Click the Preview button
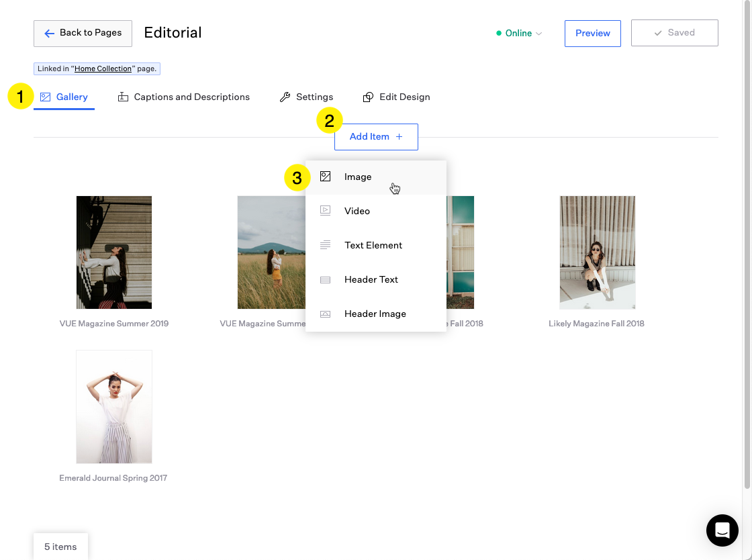The height and width of the screenshot is (560, 752). point(593,34)
